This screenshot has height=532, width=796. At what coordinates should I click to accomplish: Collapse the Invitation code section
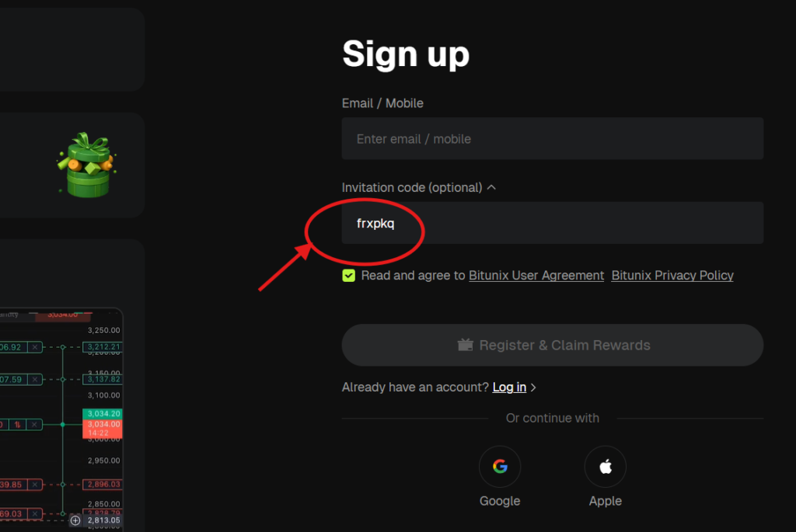[x=491, y=187]
